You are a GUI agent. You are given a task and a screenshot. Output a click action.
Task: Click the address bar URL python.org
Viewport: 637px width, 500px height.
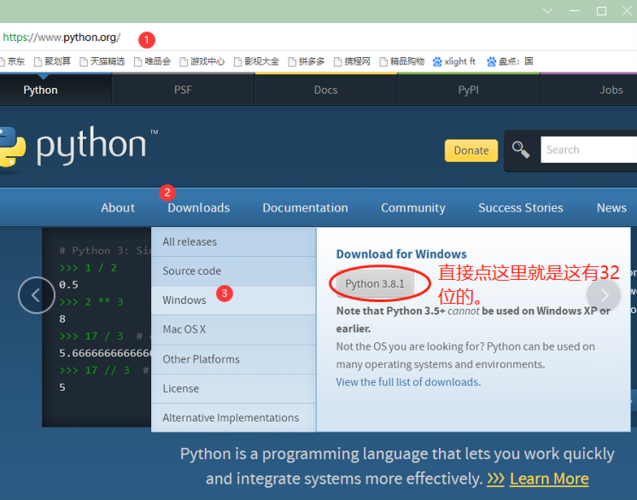(62, 37)
